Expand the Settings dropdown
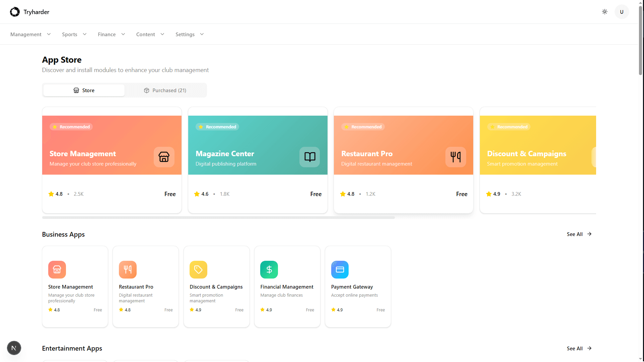Viewport: 644px width, 362px height. (189, 34)
